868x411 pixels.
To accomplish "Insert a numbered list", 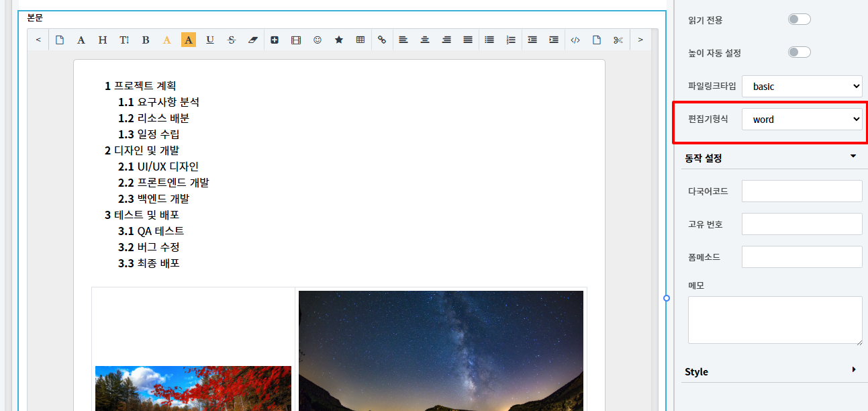I will click(x=511, y=40).
